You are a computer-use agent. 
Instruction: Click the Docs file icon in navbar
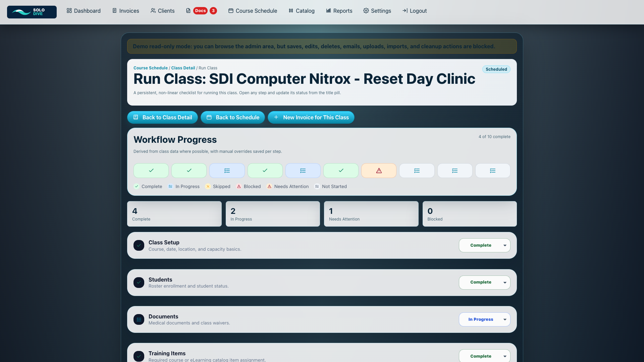(188, 11)
